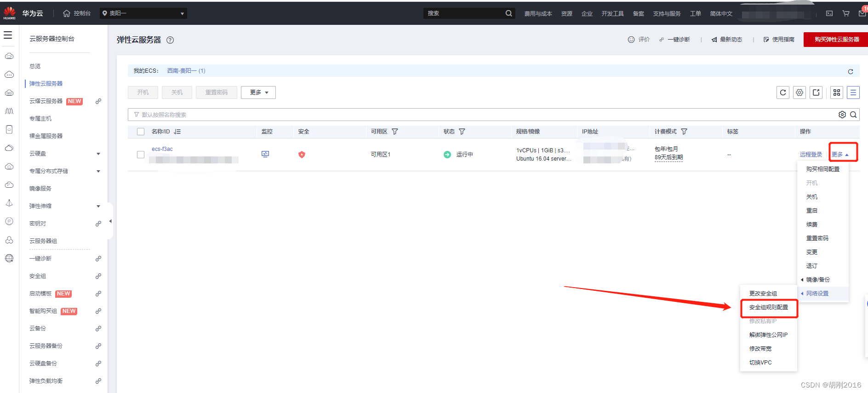Click the 购买弹性云服务器 button
The height and width of the screenshot is (393, 868).
[837, 40]
